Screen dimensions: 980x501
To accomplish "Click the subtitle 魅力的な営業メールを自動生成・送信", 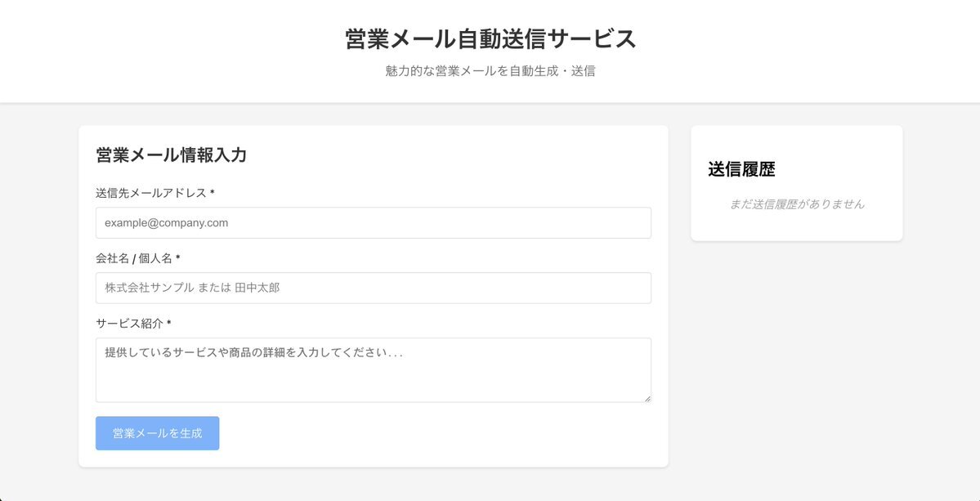I will click(490, 71).
